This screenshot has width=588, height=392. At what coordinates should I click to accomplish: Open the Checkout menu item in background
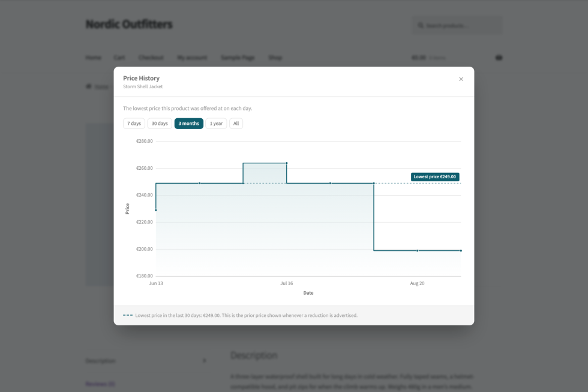(151, 58)
